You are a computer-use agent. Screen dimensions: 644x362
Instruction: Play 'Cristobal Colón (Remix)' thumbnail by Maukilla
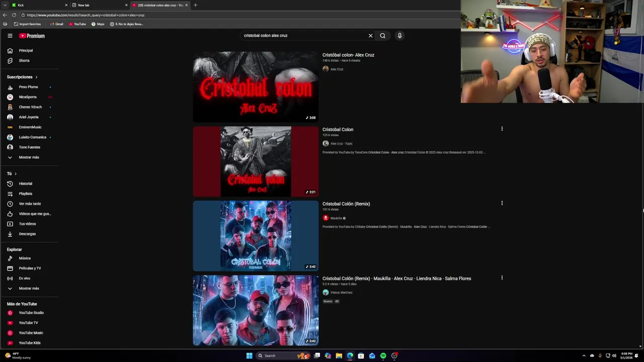256,236
